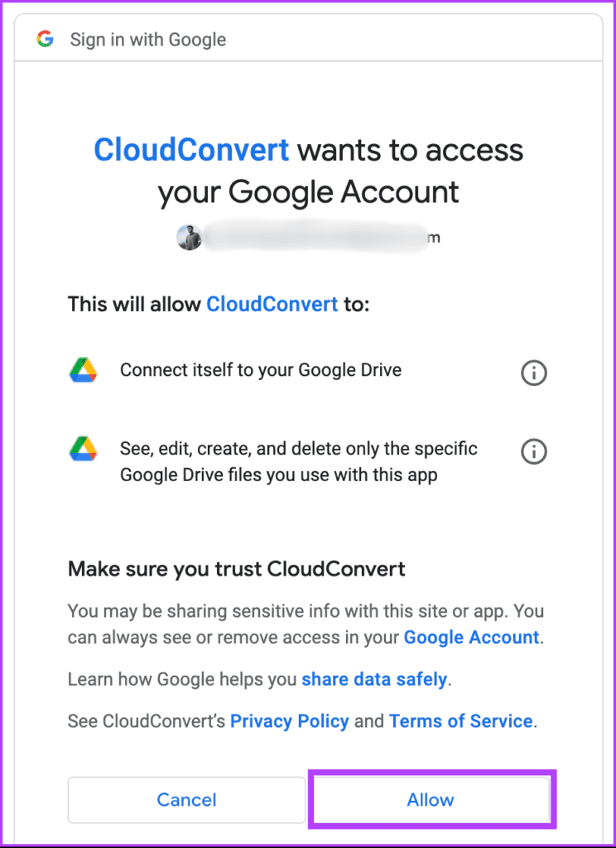
Task: Open the info icon for See, edit, create permission
Action: (x=534, y=452)
